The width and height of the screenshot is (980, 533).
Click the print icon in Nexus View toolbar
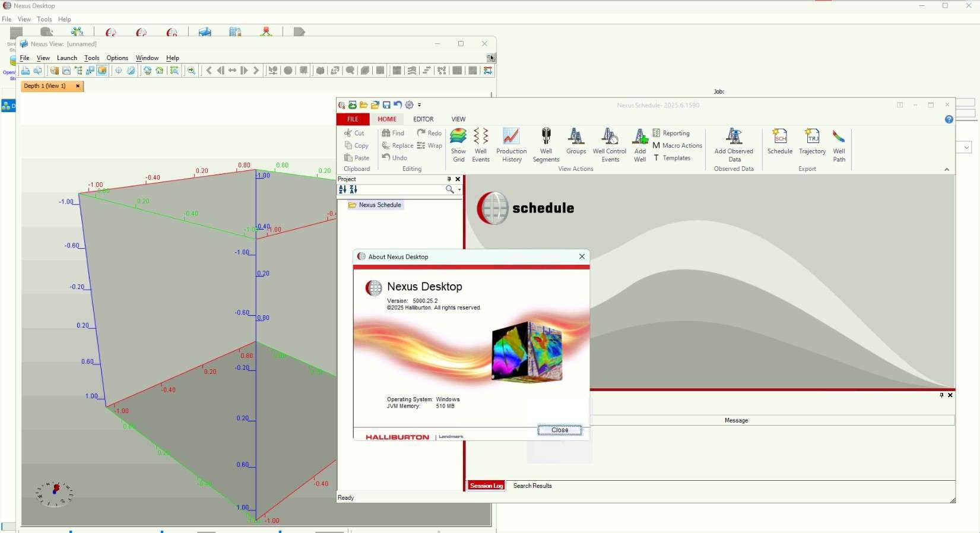(26, 71)
